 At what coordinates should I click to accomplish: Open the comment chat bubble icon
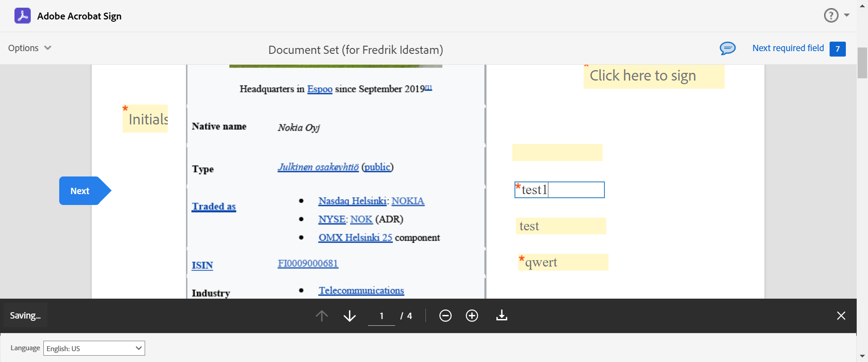pos(727,48)
